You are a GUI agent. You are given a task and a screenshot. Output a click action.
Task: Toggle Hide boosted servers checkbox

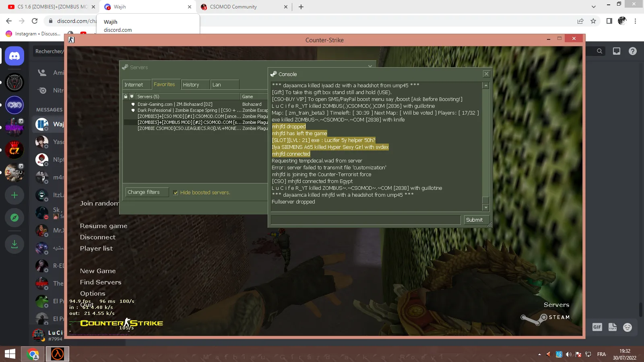[x=175, y=193]
